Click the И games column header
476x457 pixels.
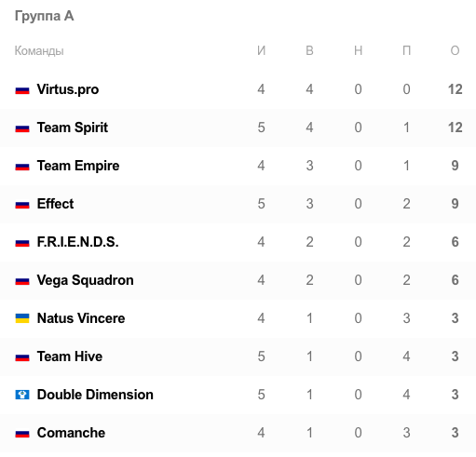(261, 50)
